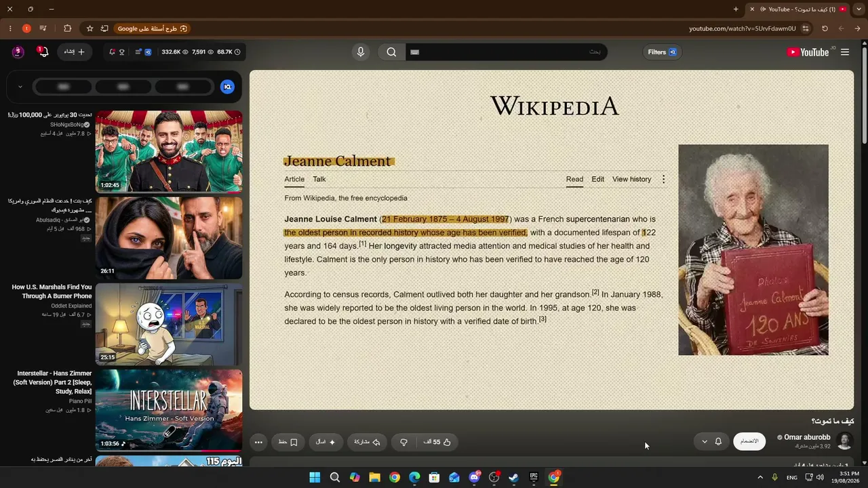Install app icon in the address bar
Image resolution: width=868 pixels, height=488 pixels.
(104, 28)
